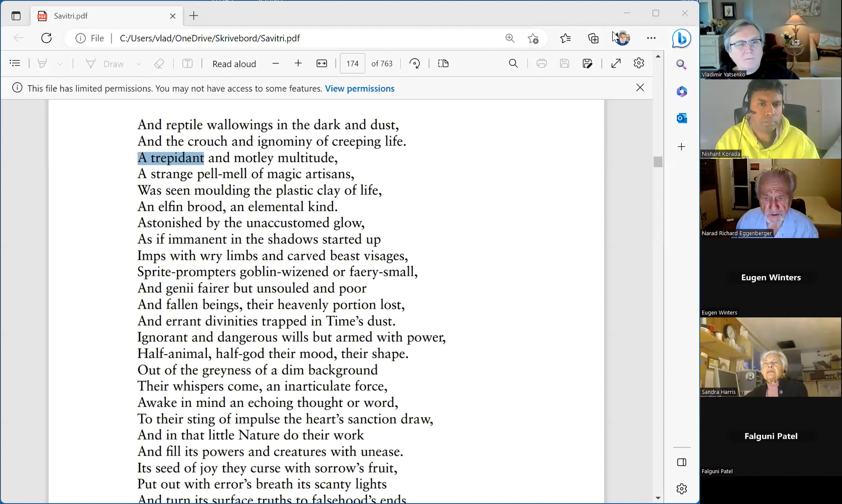
Task: Enter full screen with expand arrows icon
Action: pyautogui.click(x=616, y=63)
